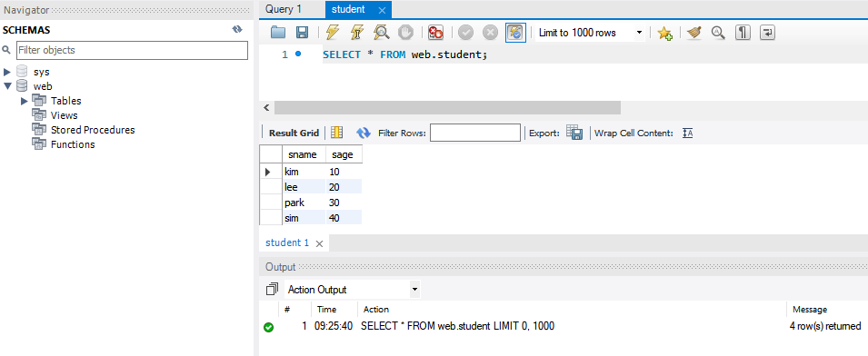Click the output copy icon beside Action Output
The width and height of the screenshot is (868, 356).
pos(272,289)
